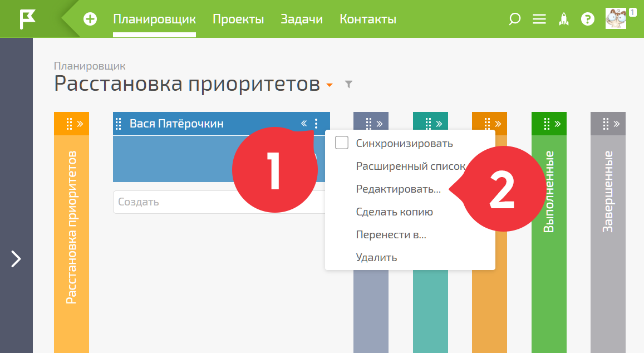Viewport: 644px width, 353px height.
Task: Click the Завершенные vertical column label
Action: click(x=608, y=192)
